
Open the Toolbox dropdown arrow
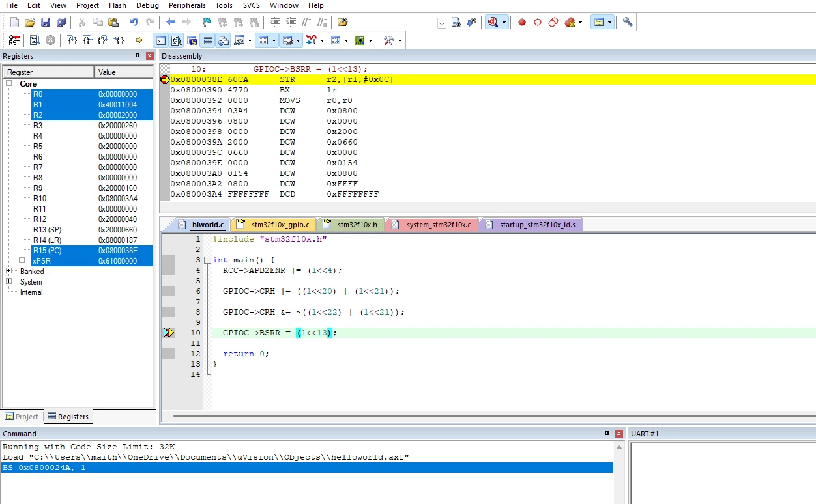click(400, 40)
